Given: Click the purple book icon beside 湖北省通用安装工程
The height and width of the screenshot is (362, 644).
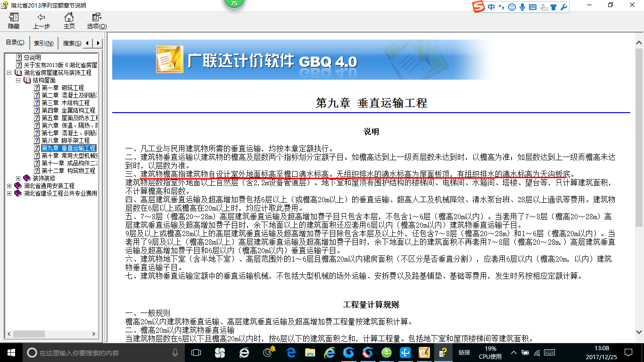Looking at the screenshot, I should [x=18, y=186].
